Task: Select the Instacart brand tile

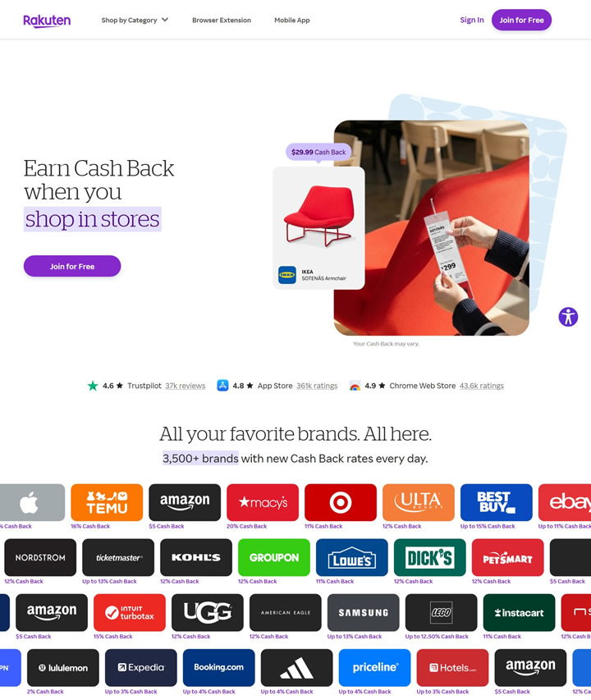Action: [x=519, y=612]
